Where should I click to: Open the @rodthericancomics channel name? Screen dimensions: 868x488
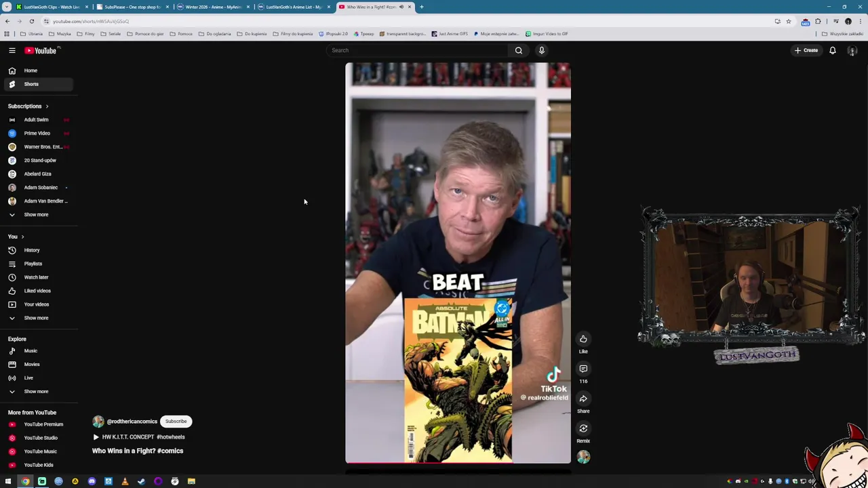132,422
